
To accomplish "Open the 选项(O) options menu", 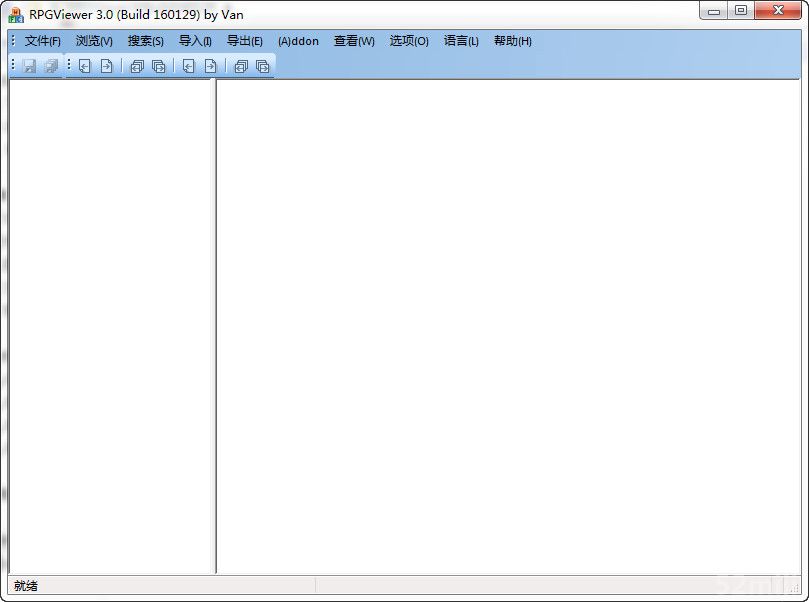I will point(409,41).
